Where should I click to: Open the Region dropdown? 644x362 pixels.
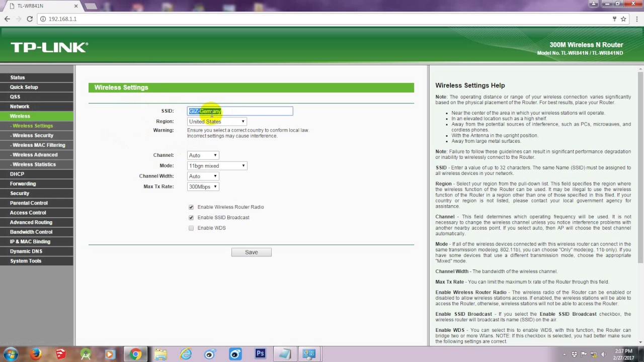coord(217,122)
